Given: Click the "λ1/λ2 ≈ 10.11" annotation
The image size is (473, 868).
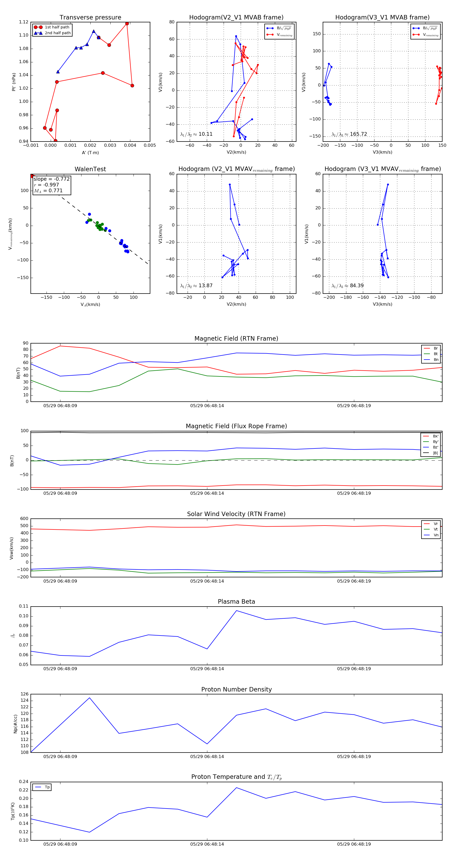Looking at the screenshot, I should point(196,134).
